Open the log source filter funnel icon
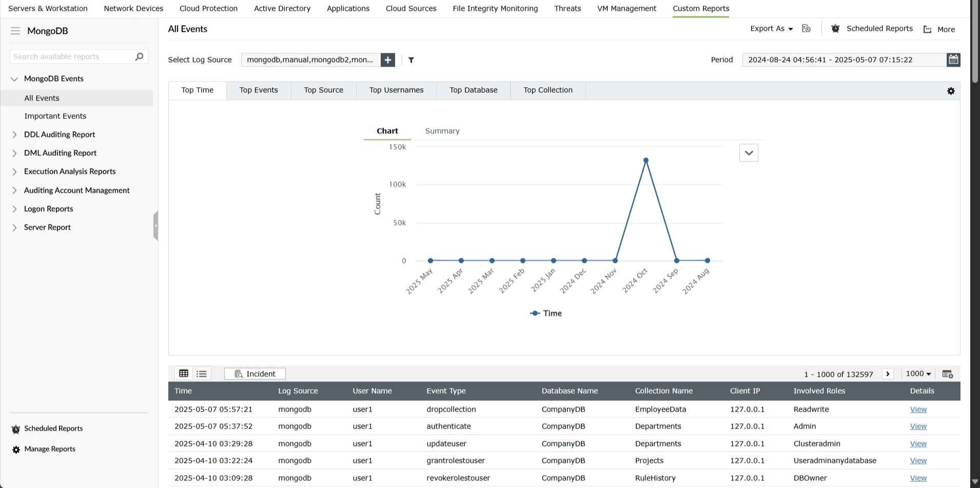Screen dimensions: 980x488 411,60
